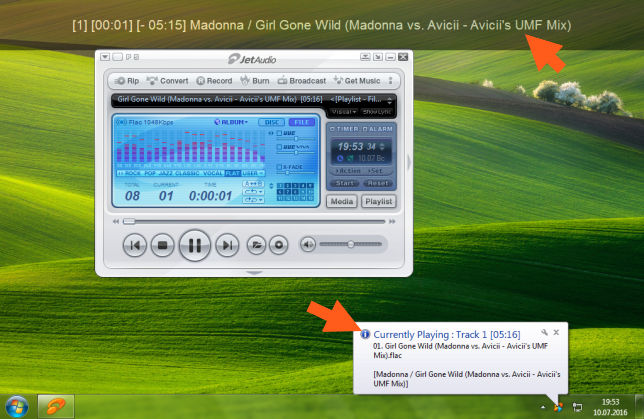Image resolution: width=644 pixels, height=419 pixels.
Task: Open the timer Action menu
Action: (x=347, y=171)
